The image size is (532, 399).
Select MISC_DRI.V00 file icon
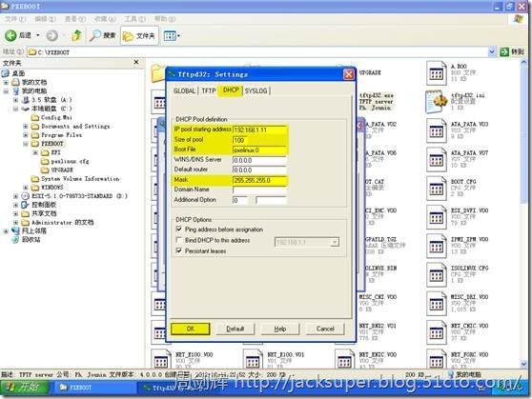[x=437, y=304]
